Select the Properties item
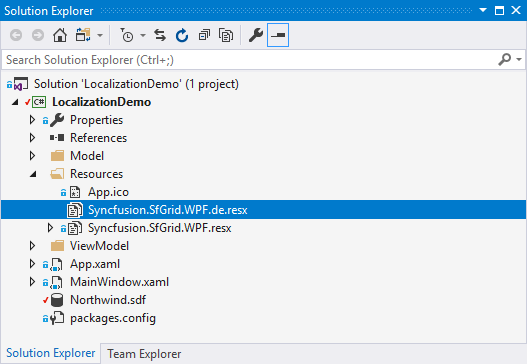Image resolution: width=527 pixels, height=364 pixels. point(96,120)
